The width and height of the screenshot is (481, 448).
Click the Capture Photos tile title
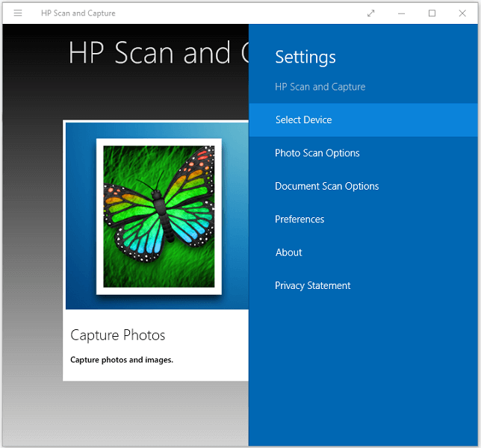118,335
